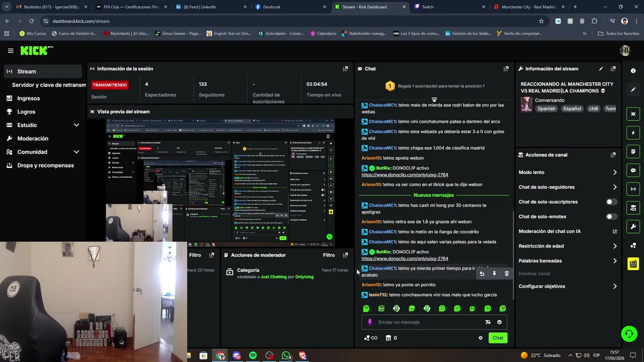The height and width of the screenshot is (362, 644).
Task: Open the Just Chatting category link
Action: tap(273, 277)
